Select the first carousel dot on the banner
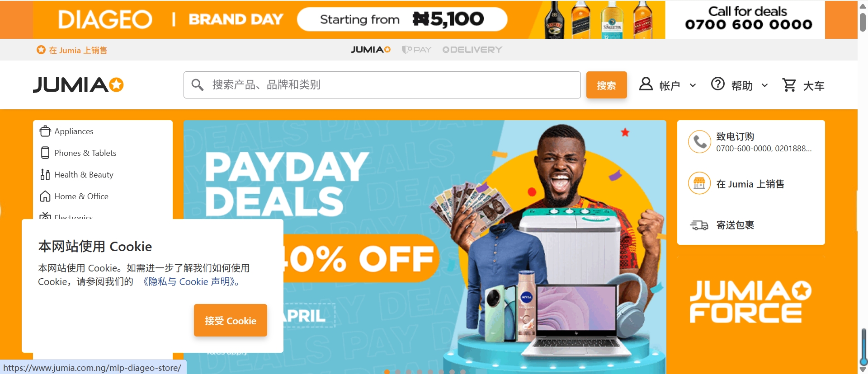Screen dimensions: 868x374 click(x=387, y=372)
